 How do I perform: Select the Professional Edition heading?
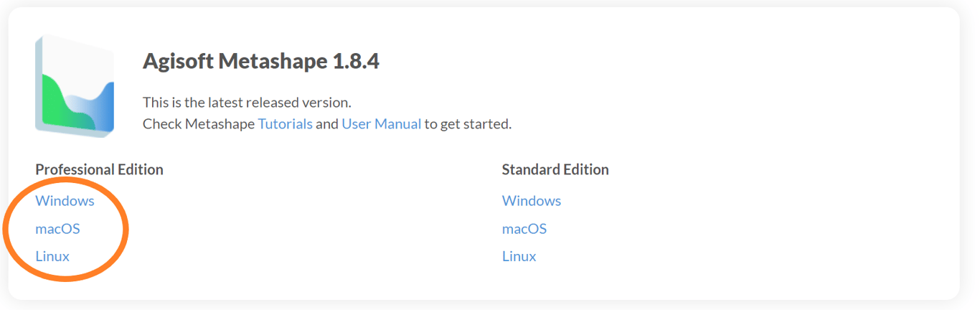99,169
